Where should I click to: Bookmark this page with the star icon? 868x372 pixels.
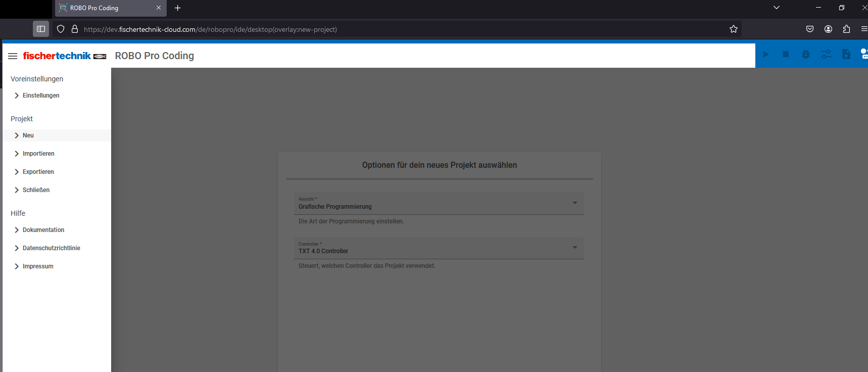[734, 29]
